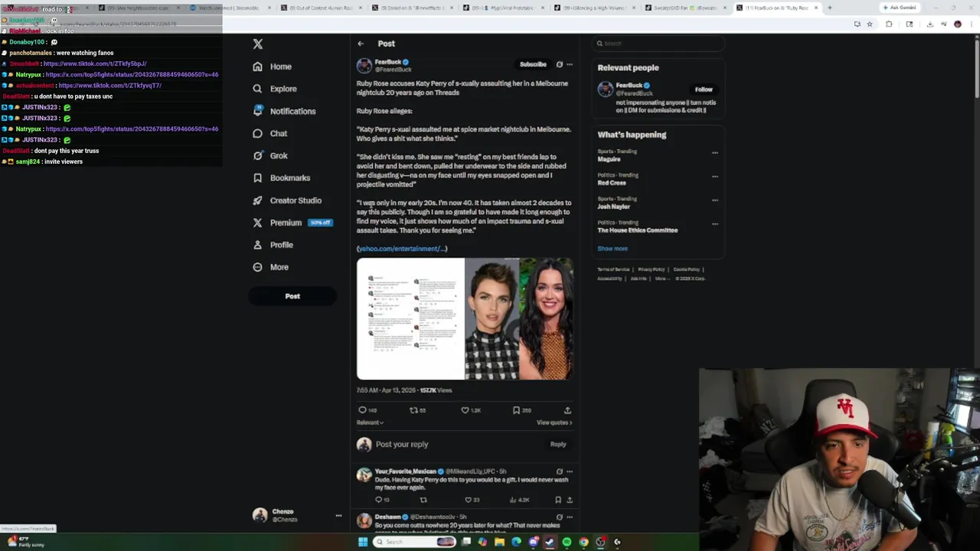This screenshot has height=551, width=980.
Task: Bookmark this page with the star icon
Action: pos(870,24)
